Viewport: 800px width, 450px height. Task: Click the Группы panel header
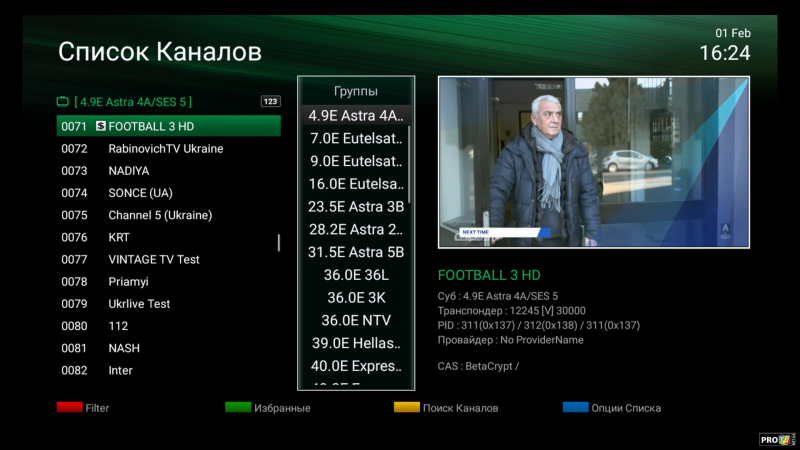355,90
